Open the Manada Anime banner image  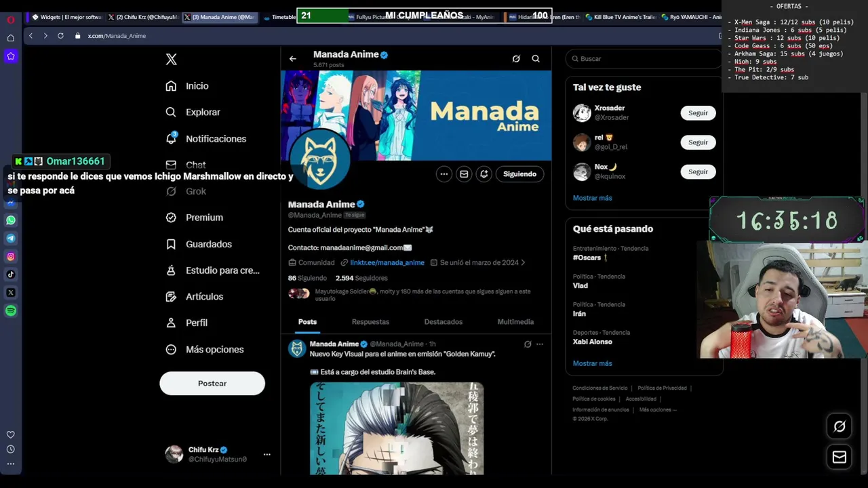tap(416, 115)
